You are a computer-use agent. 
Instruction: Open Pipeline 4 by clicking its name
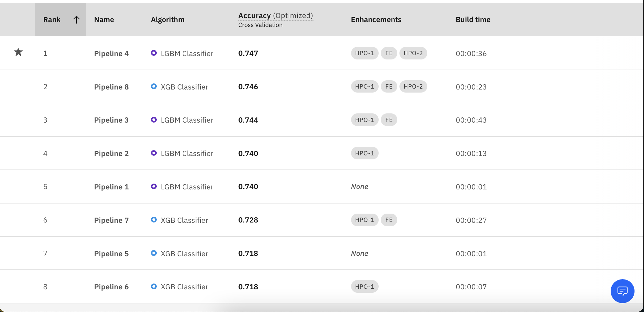click(x=111, y=53)
